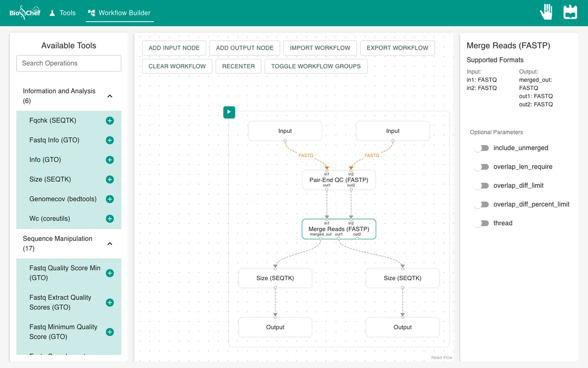Run the workflow with the green play icon
This screenshot has height=368, width=588.
tap(229, 112)
